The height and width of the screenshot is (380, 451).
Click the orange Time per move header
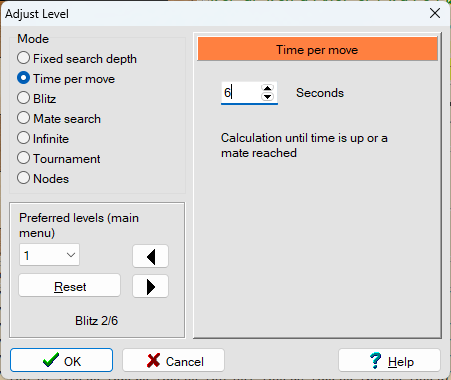317,49
